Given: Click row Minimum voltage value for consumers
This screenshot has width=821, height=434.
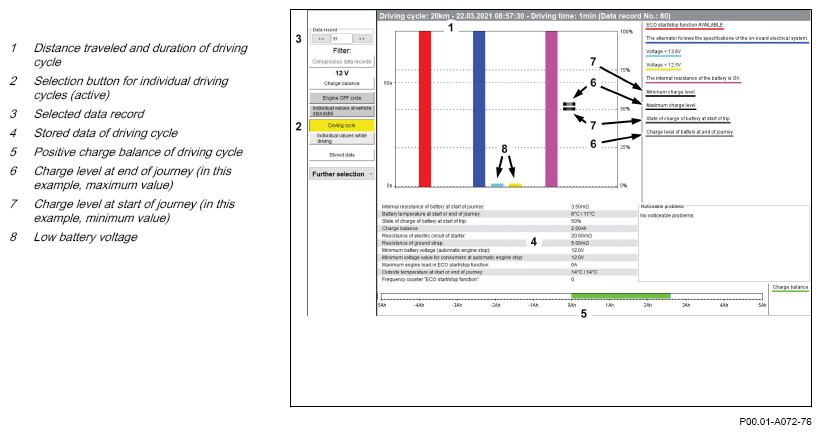Looking at the screenshot, I should [507, 258].
